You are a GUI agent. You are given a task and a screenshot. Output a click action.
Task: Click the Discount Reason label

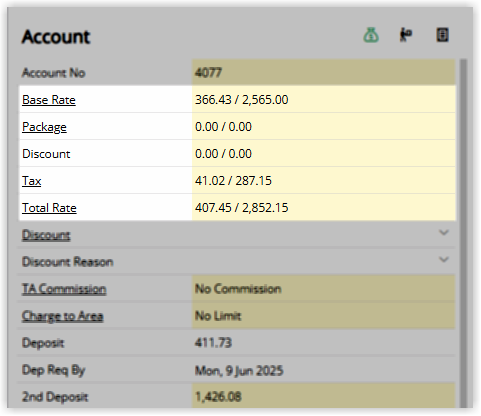pos(68,262)
